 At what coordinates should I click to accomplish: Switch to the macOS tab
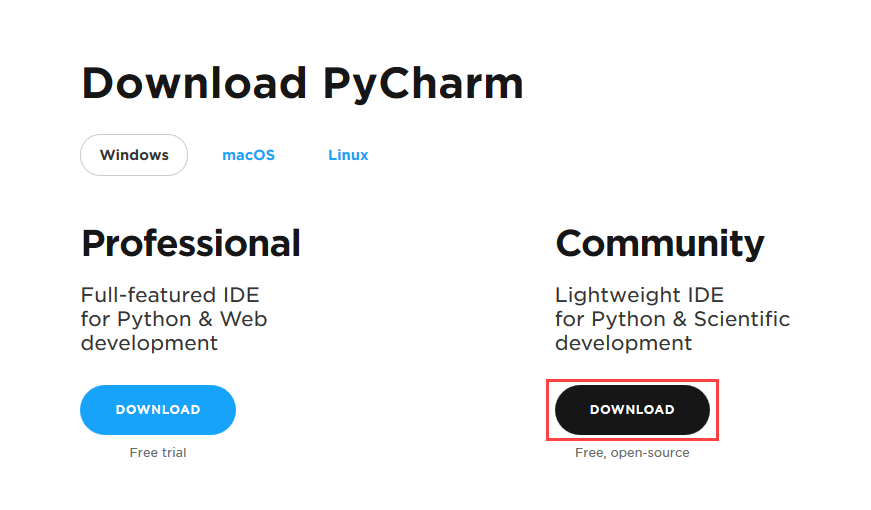click(248, 155)
